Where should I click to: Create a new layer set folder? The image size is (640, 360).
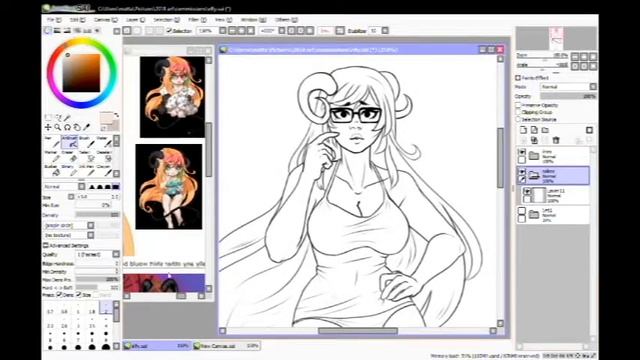(x=545, y=130)
